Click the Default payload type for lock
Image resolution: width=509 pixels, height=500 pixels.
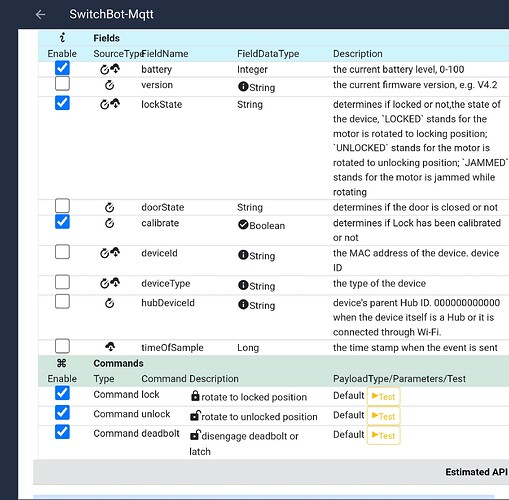click(x=349, y=395)
